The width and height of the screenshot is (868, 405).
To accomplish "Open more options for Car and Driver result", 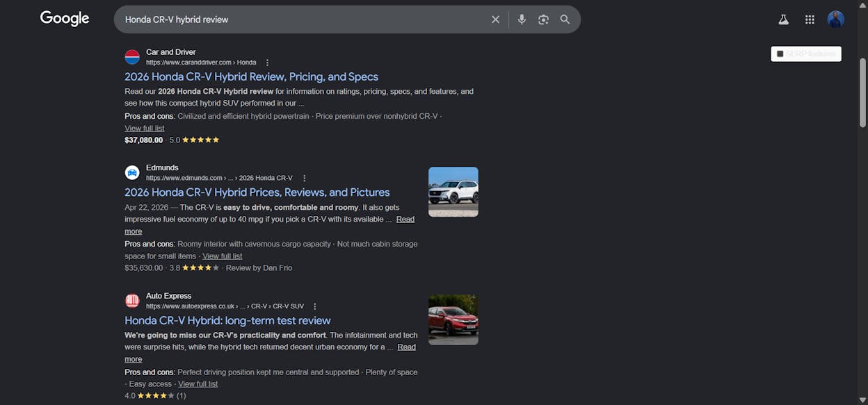I will click(267, 63).
